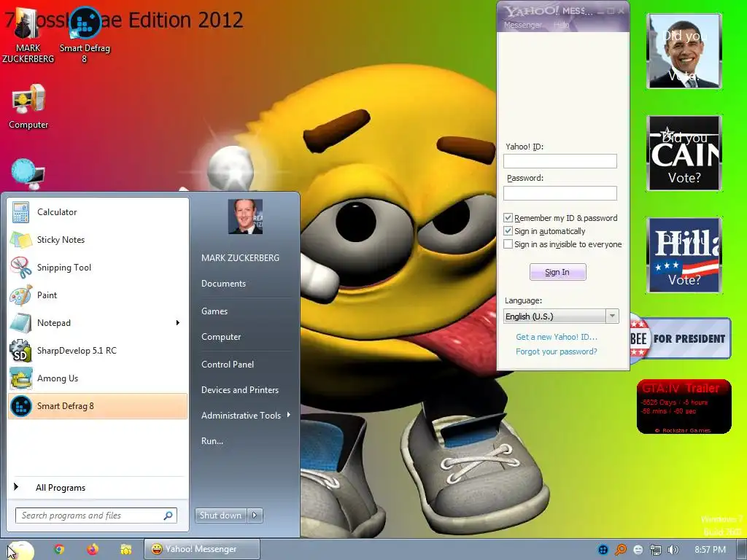
Task: Click the blue Smart Defrag tray icon
Action: (603, 550)
